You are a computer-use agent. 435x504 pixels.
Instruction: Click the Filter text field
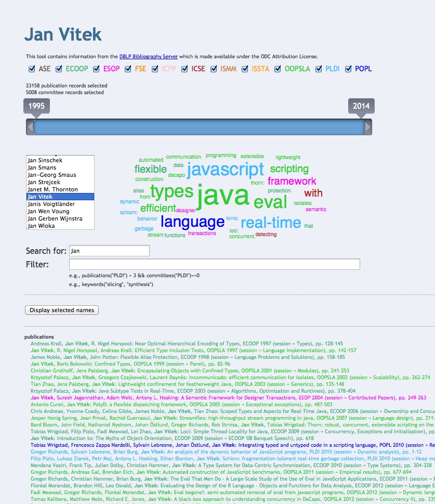215,264
